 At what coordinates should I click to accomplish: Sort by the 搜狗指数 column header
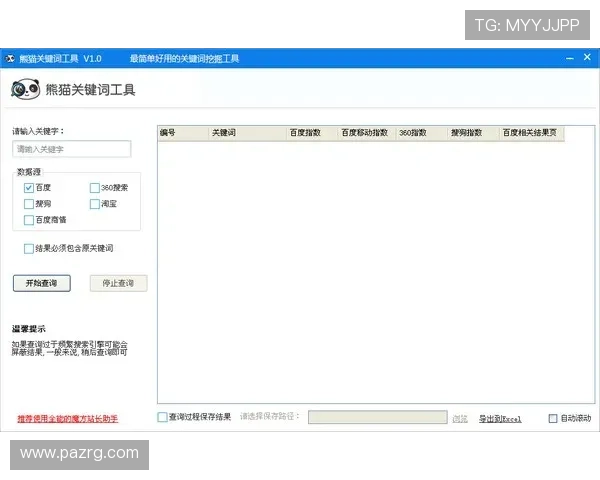[474, 133]
